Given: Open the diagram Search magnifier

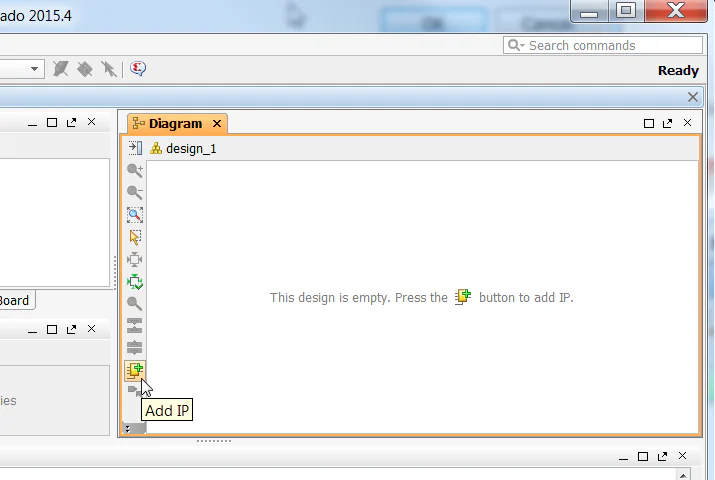Looking at the screenshot, I should pos(135,304).
